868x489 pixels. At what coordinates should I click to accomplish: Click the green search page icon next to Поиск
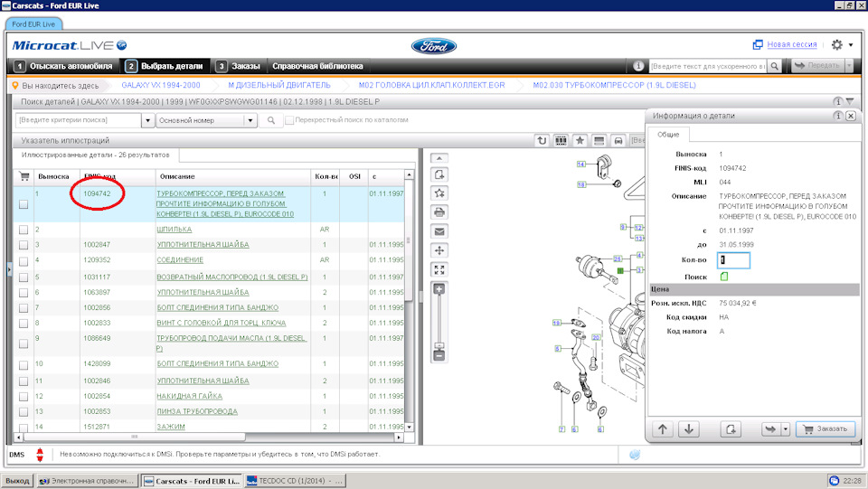724,276
